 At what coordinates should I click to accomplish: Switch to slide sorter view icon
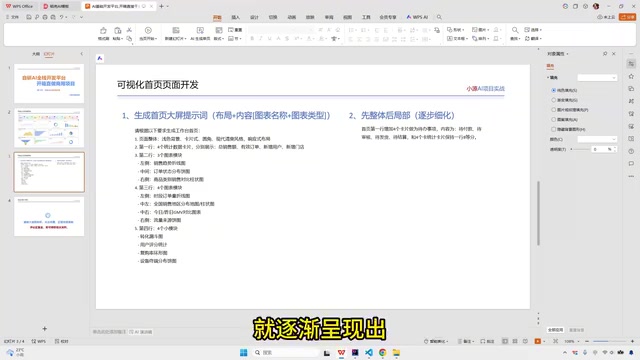515,341
